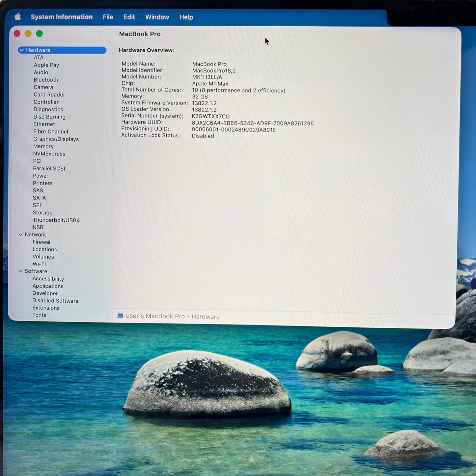The image size is (476, 476).
Task: Select the Software category row
Action: pyautogui.click(x=36, y=271)
